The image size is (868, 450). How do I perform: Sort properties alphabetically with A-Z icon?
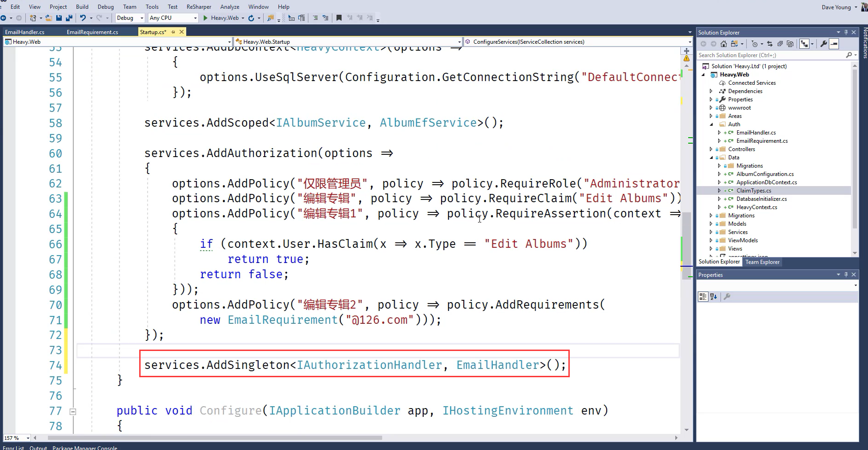click(714, 297)
